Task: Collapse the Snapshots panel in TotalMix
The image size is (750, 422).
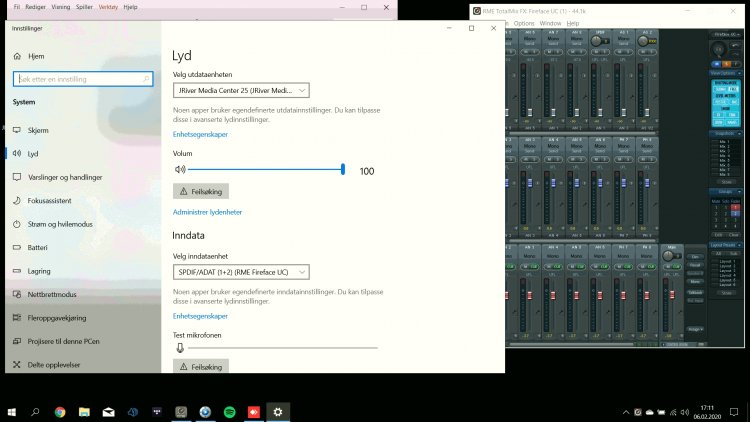Action: point(739,133)
